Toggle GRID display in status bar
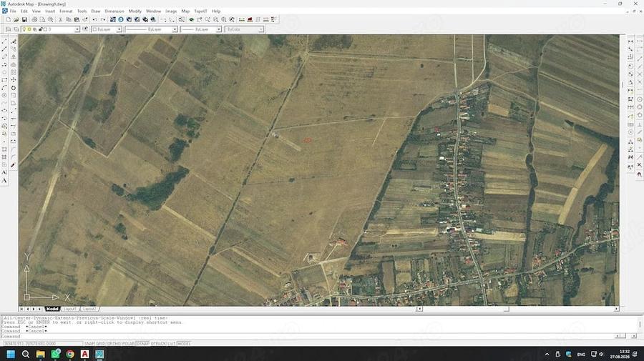The width and height of the screenshot is (644, 361). [100, 343]
